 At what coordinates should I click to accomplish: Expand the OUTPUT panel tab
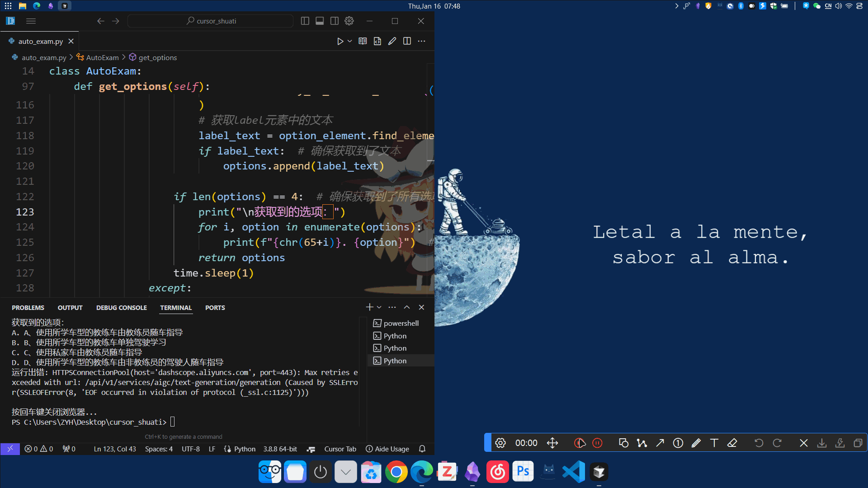(x=69, y=307)
